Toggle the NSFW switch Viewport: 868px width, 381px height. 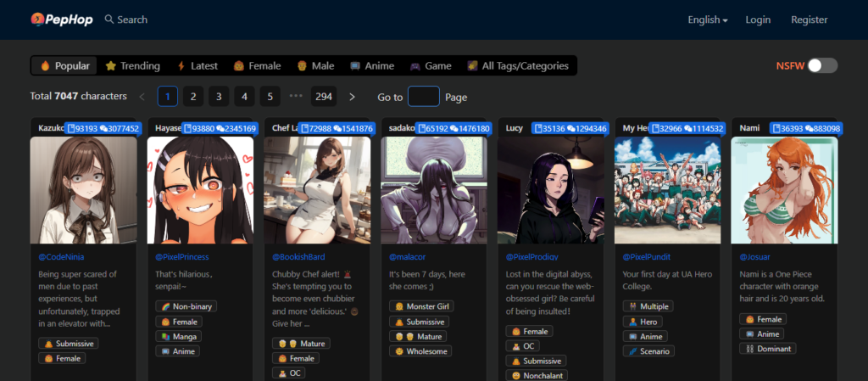[x=822, y=66]
